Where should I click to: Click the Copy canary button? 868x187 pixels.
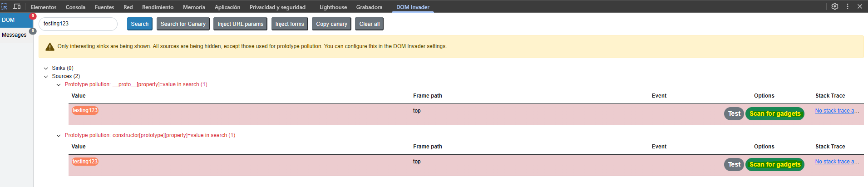(x=331, y=24)
